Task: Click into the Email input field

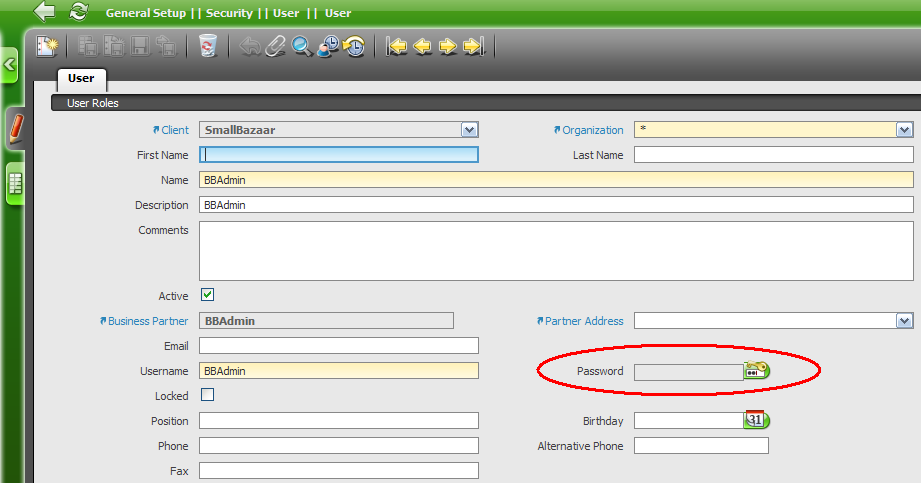Action: click(x=339, y=346)
